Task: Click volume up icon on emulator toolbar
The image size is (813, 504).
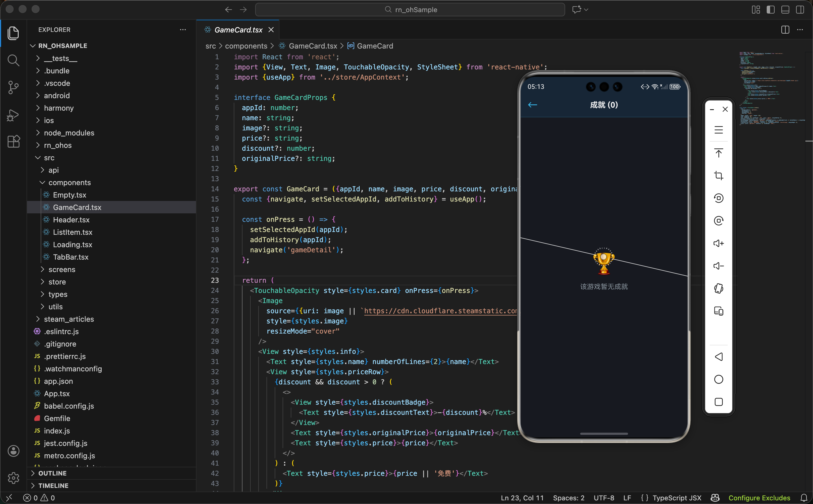Action: (x=718, y=243)
